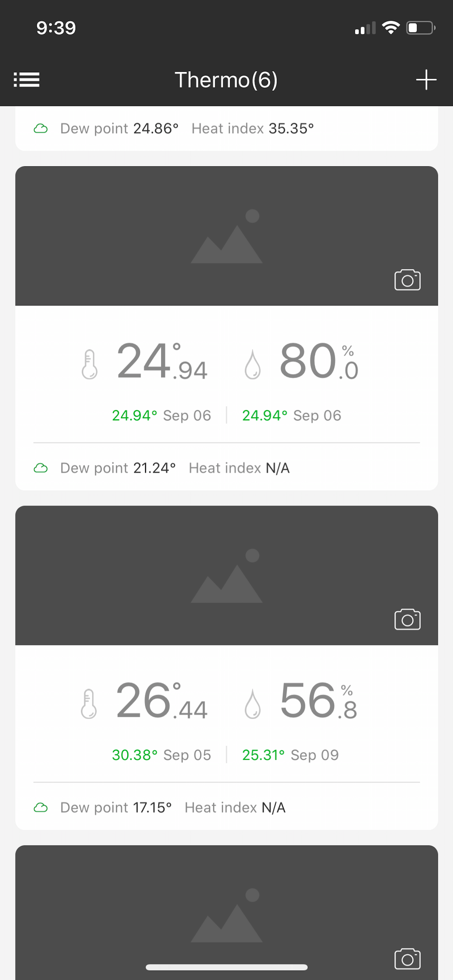Screen dimensions: 453x980
Task: Open the Thermo(6) title header
Action: (x=226, y=80)
